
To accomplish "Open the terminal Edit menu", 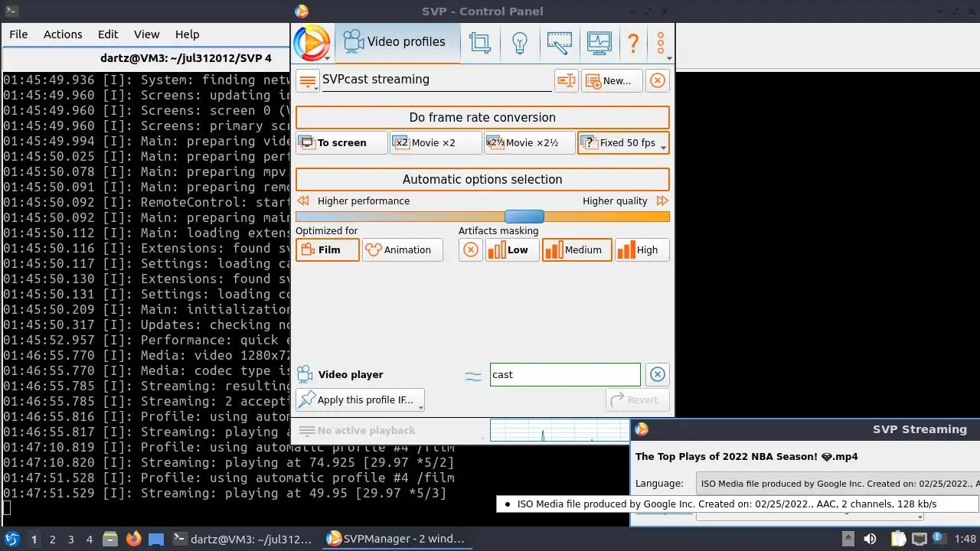I will [x=108, y=34].
